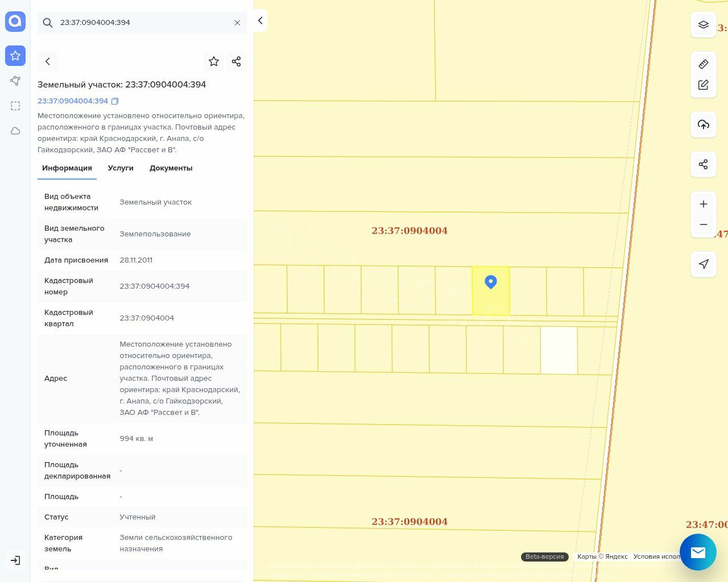Open the cadastral number link 23:37:0904004:394
This screenshot has height=582, width=728.
(x=73, y=101)
